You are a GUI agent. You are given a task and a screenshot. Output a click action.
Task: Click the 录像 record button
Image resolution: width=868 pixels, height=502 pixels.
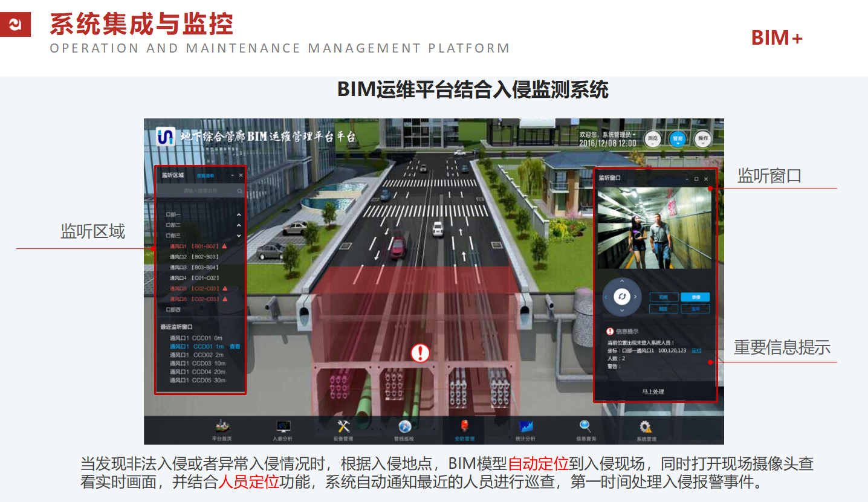pyautogui.click(x=695, y=297)
